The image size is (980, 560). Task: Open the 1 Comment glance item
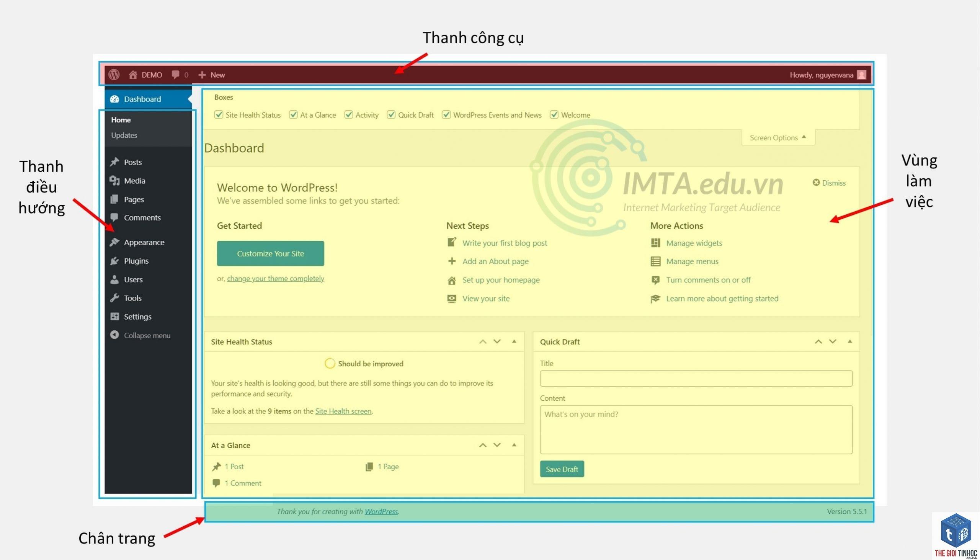tap(243, 483)
